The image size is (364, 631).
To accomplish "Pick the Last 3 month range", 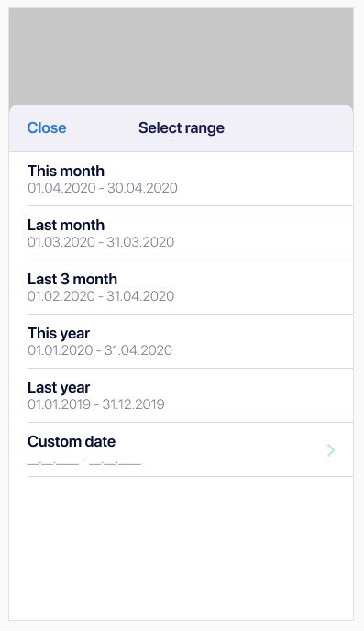I will (181, 287).
